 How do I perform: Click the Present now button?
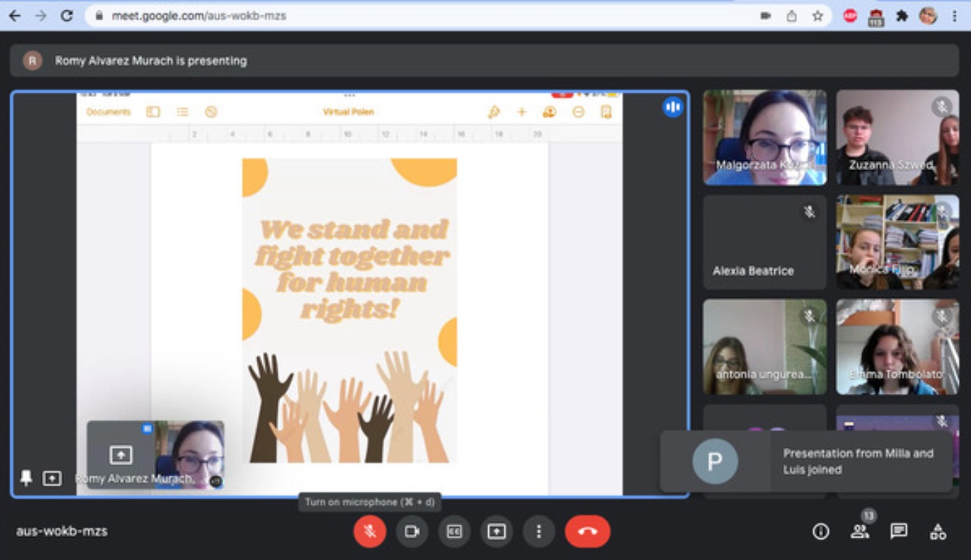pyautogui.click(x=496, y=531)
